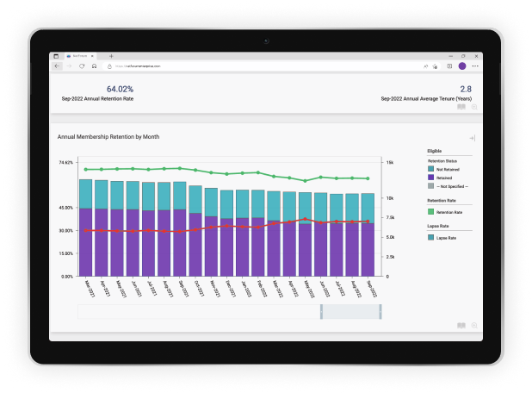Open the purple profile avatar
Screen dimensions: 532x393
(x=462, y=66)
